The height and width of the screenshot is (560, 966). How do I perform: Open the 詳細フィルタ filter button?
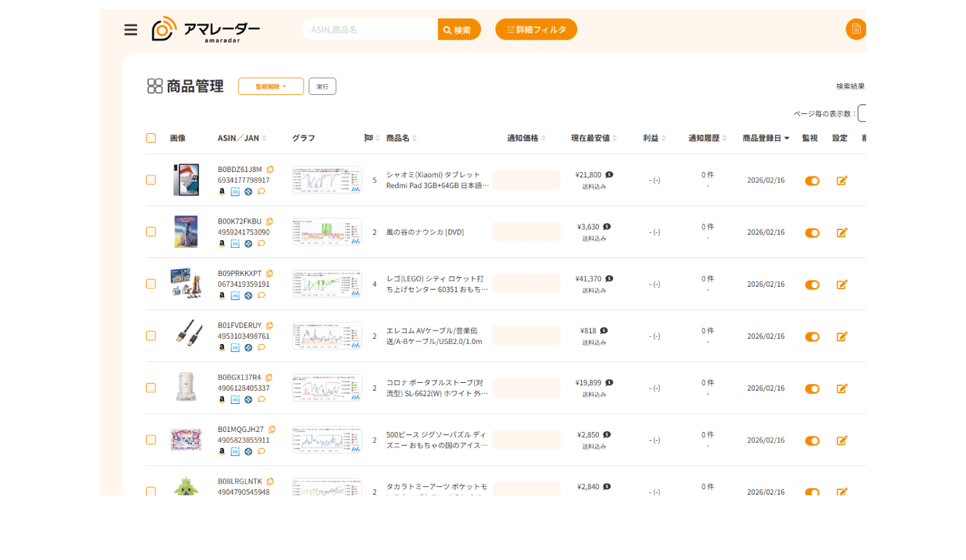pyautogui.click(x=536, y=29)
